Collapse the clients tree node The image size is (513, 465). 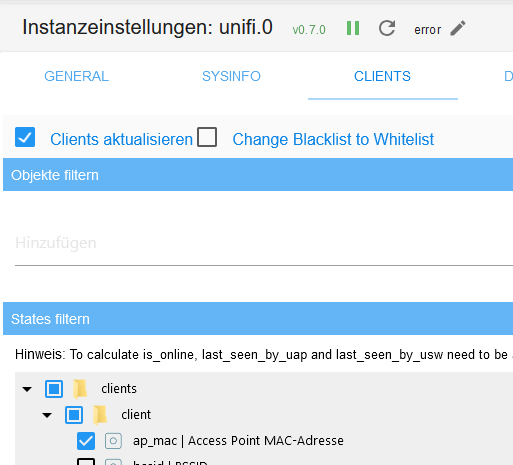pyautogui.click(x=27, y=389)
